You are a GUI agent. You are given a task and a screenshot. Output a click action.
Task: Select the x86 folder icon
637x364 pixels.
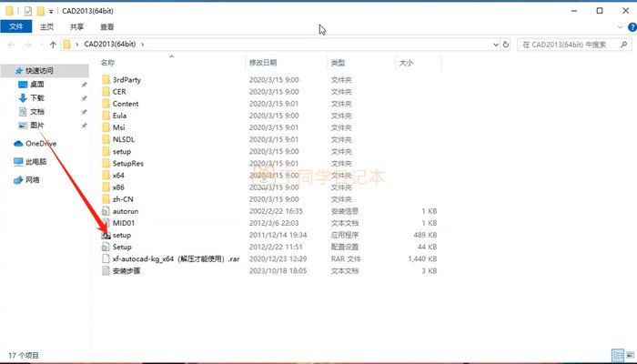[x=106, y=187]
